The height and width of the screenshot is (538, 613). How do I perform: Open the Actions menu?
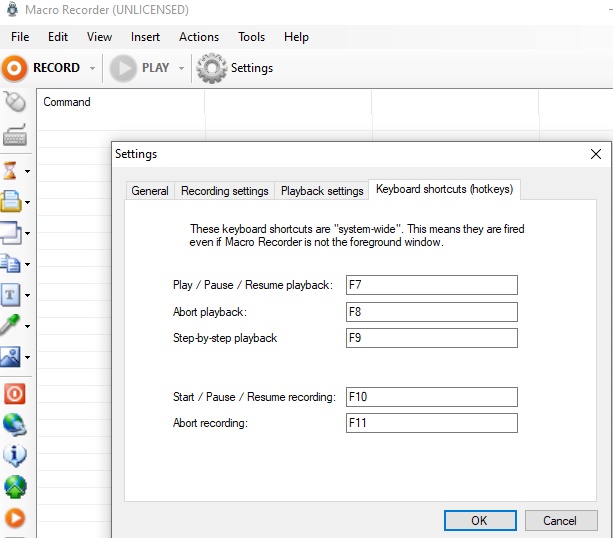pos(199,37)
